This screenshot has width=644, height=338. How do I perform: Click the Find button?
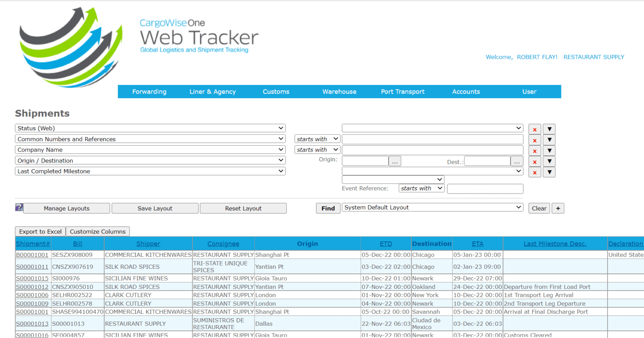pyautogui.click(x=328, y=208)
